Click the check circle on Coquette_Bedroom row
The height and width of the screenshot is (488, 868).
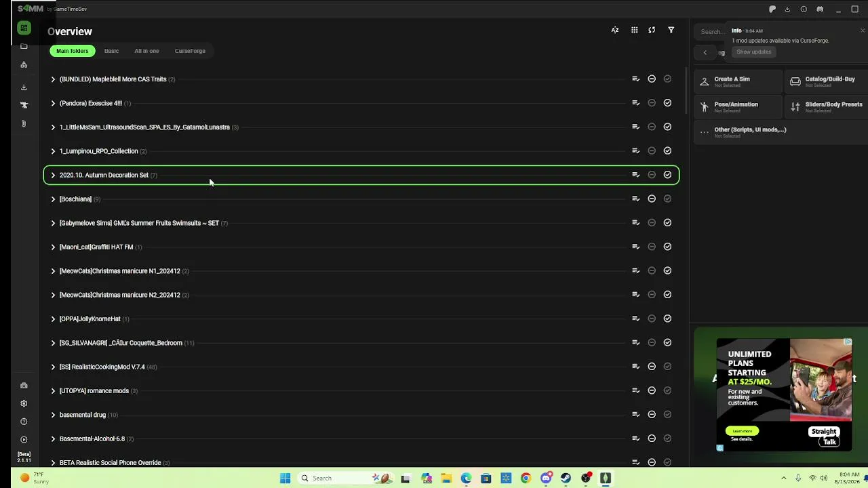click(667, 342)
